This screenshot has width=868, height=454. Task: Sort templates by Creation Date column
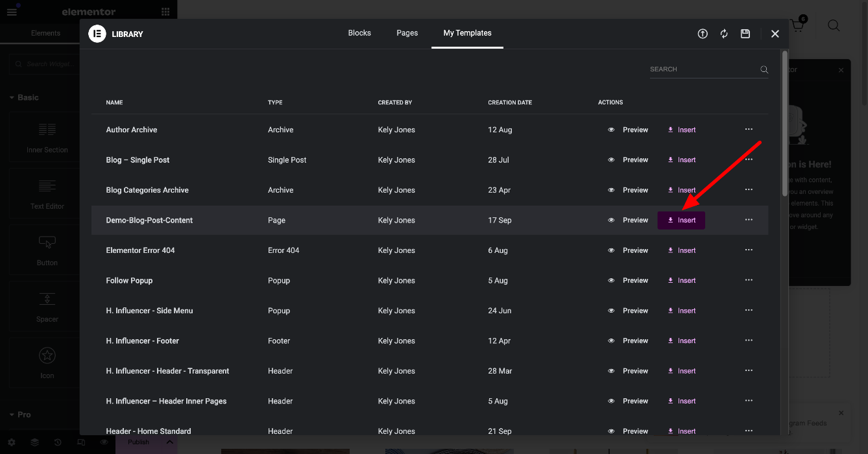click(510, 102)
